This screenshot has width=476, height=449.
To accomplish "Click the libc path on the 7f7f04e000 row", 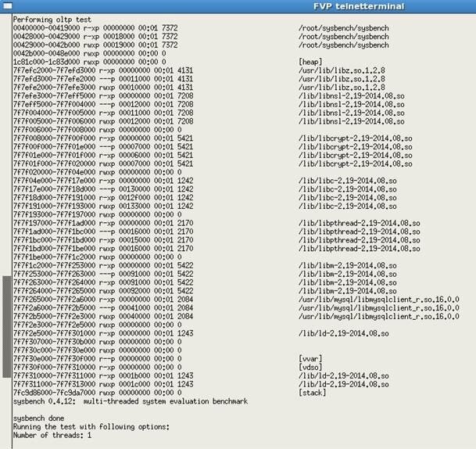I will click(348, 181).
